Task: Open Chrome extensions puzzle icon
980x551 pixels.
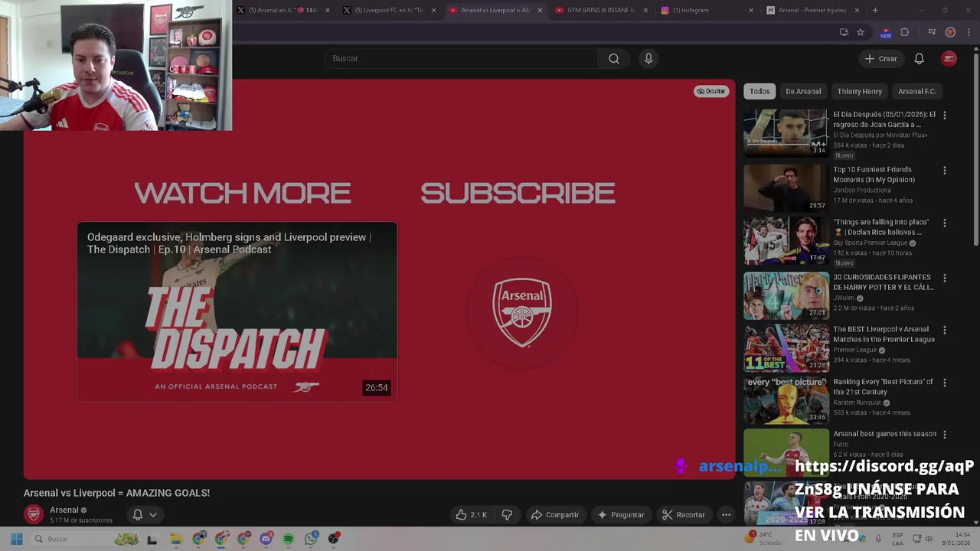Action: click(x=904, y=32)
